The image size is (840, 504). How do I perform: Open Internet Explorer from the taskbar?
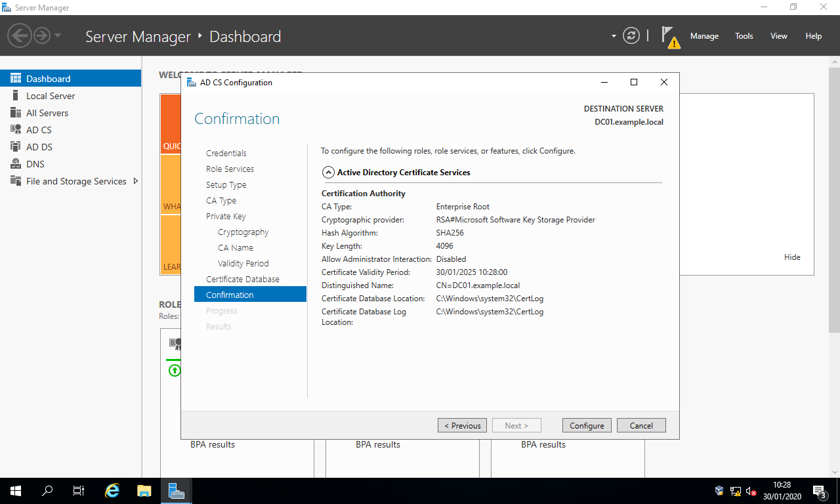point(113,490)
